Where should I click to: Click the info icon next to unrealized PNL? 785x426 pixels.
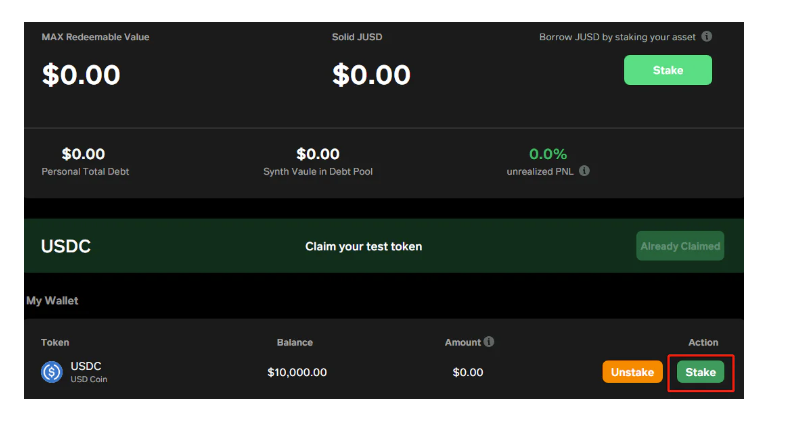click(x=584, y=171)
